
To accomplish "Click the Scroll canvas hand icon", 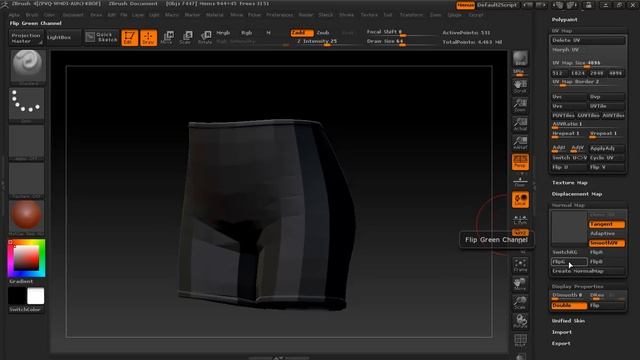I will (520, 87).
